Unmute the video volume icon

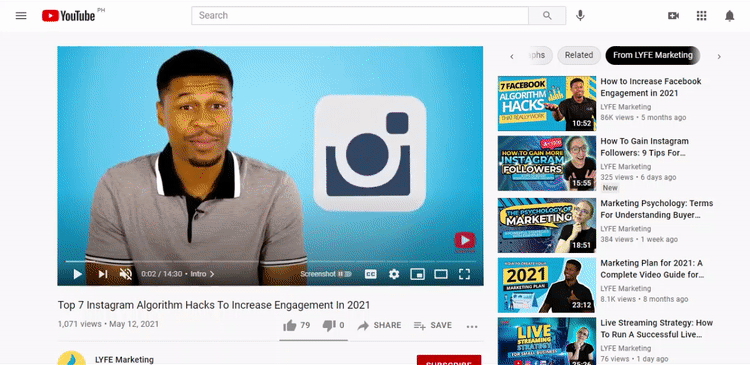[125, 274]
